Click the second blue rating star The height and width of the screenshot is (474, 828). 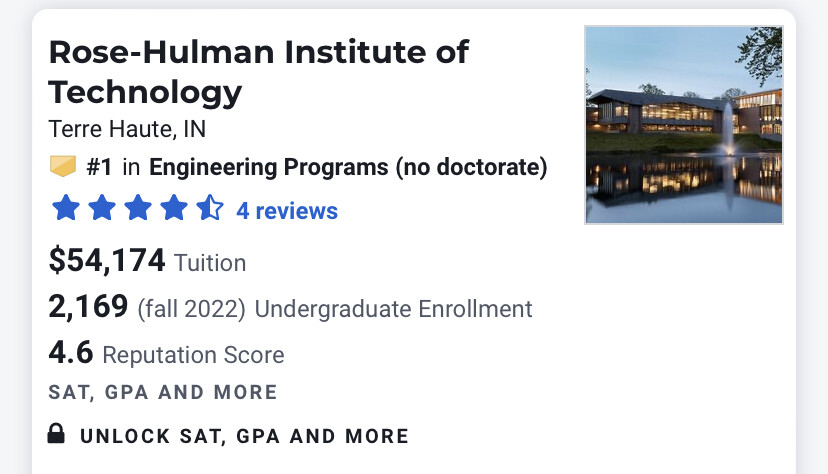(102, 209)
